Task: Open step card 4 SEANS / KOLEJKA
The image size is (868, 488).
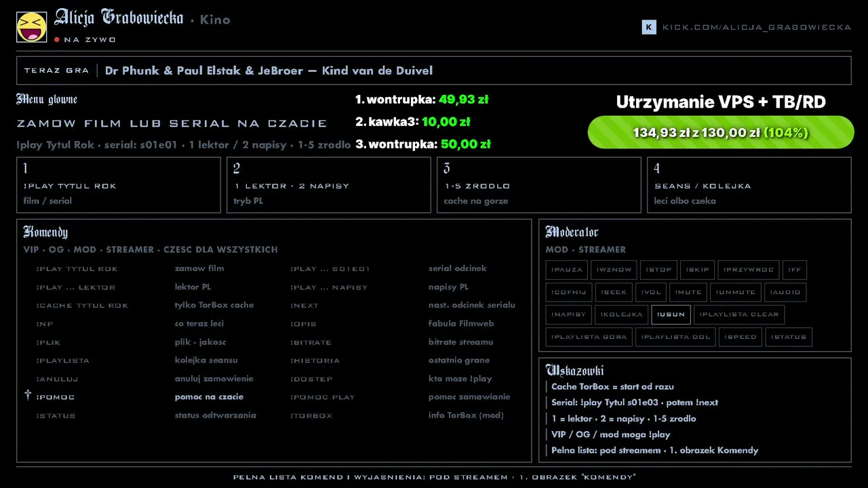Action: [749, 185]
